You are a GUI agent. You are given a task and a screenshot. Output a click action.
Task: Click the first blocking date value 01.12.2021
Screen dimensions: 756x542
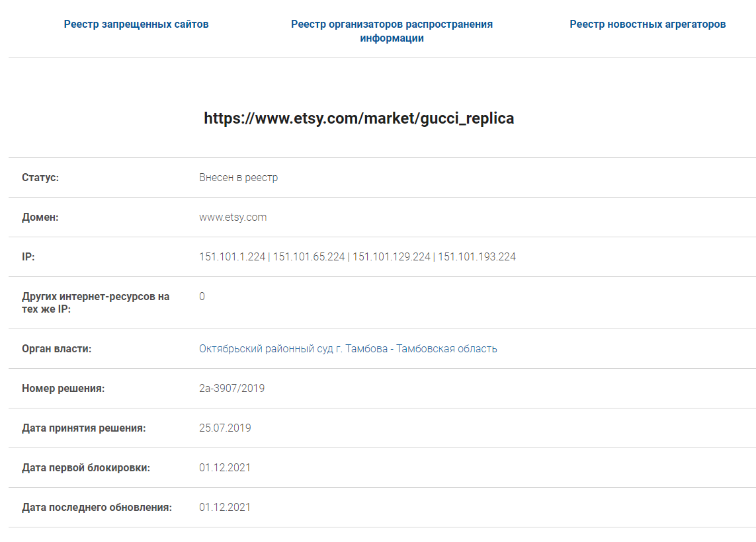(225, 467)
